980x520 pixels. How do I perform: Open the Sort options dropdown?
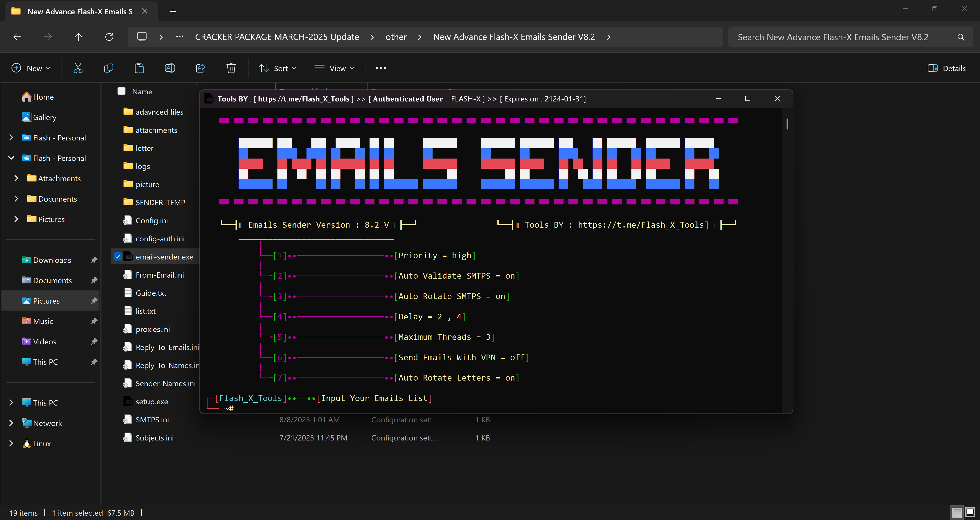pyautogui.click(x=277, y=68)
